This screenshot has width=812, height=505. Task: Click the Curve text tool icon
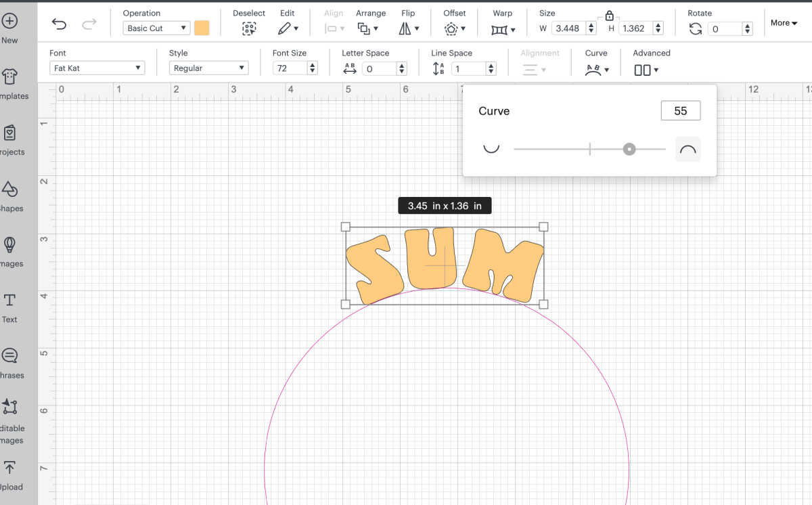pos(597,69)
